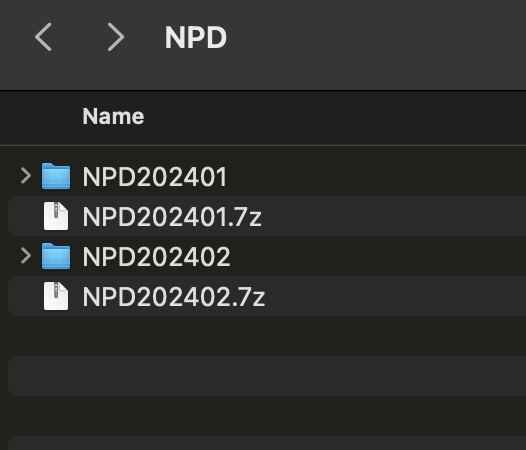This screenshot has height=450, width=526.
Task: Expand the NPD202402 folder disclosure arrow
Action: 26,256
